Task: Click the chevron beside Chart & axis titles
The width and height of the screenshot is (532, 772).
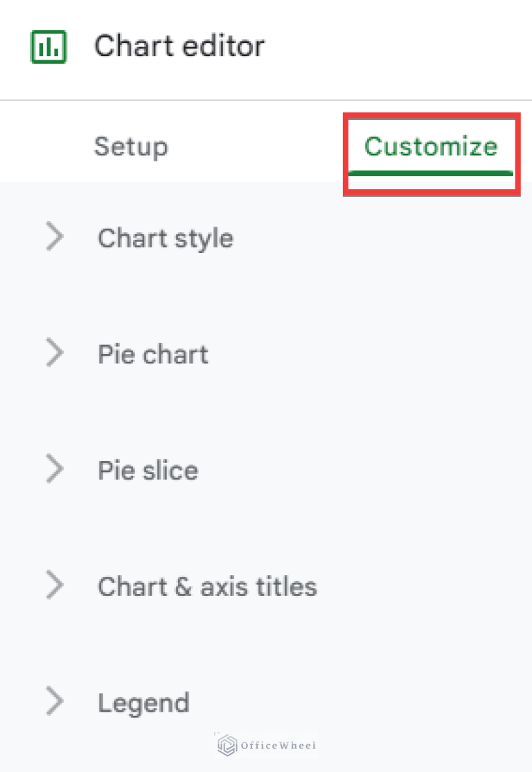Action: [55, 586]
